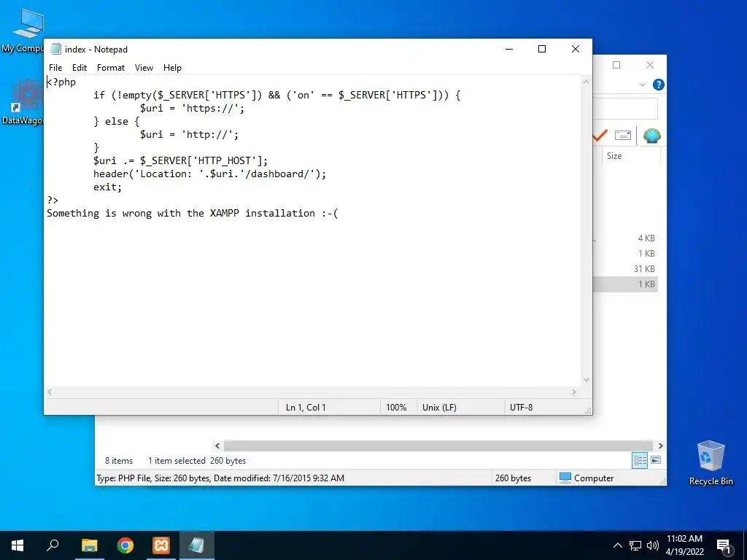Select the DataWagon desktop shortcut
The height and width of the screenshot is (560, 747).
click(x=23, y=102)
